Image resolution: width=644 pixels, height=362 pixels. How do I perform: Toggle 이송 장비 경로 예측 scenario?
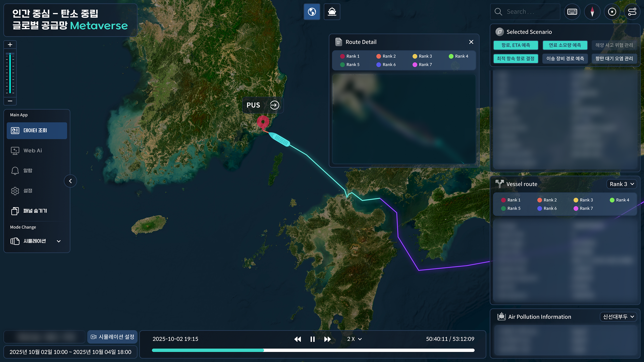(x=565, y=59)
